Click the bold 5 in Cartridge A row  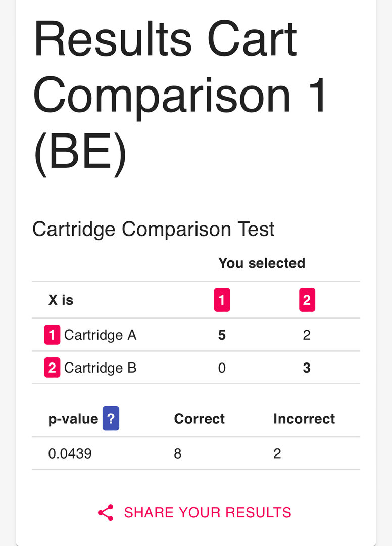pyautogui.click(x=222, y=335)
